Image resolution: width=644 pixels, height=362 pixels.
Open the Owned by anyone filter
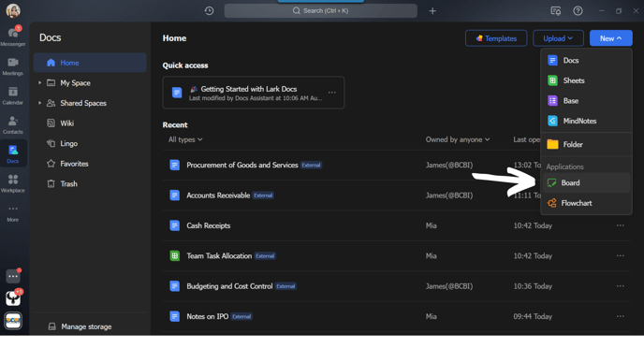(458, 139)
